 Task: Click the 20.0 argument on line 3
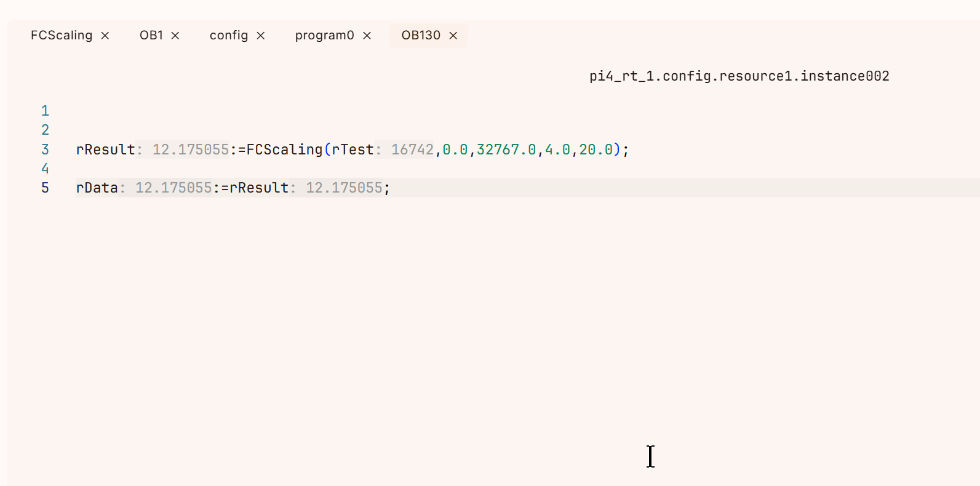[596, 149]
